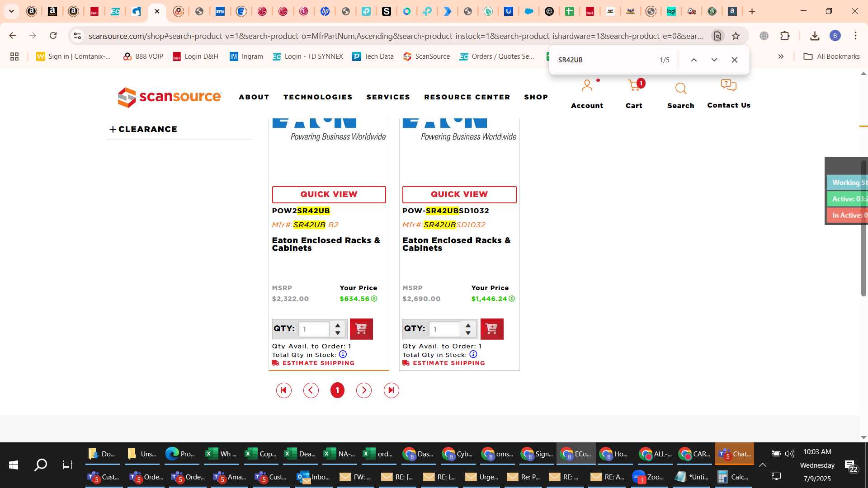Open the RESOURCE CENTER menu
Viewport: 868px width, 488px height.
pos(467,97)
